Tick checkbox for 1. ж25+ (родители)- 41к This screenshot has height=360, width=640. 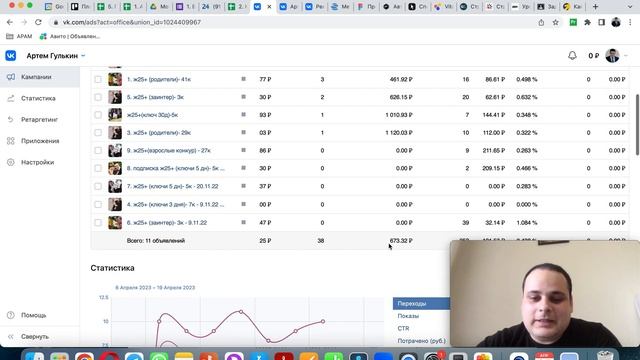pyautogui.click(x=98, y=79)
